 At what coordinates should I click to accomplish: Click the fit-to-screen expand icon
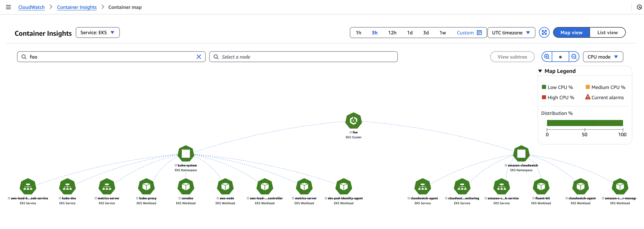544,32
